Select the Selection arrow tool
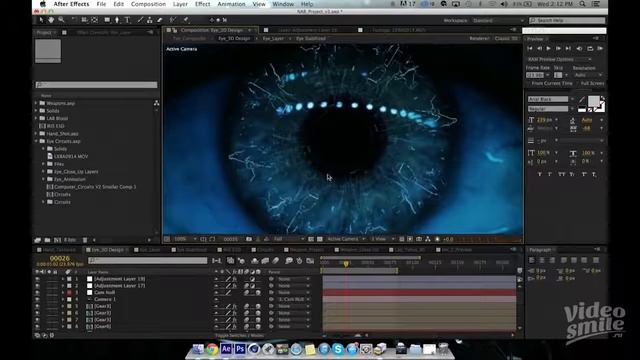 [41, 20]
